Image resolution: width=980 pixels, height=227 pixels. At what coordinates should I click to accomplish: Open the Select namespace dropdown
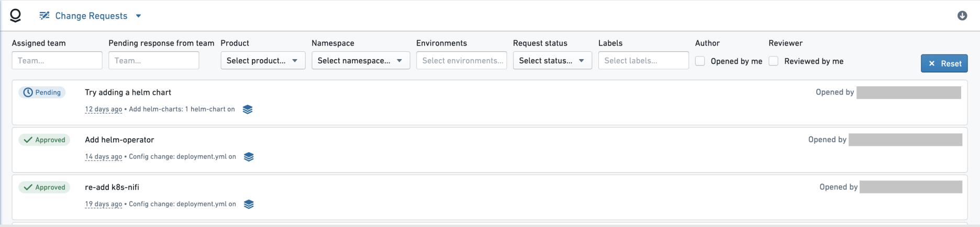click(x=361, y=60)
